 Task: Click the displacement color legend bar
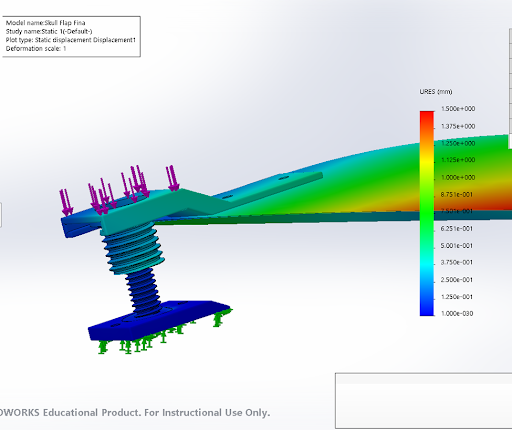click(427, 213)
